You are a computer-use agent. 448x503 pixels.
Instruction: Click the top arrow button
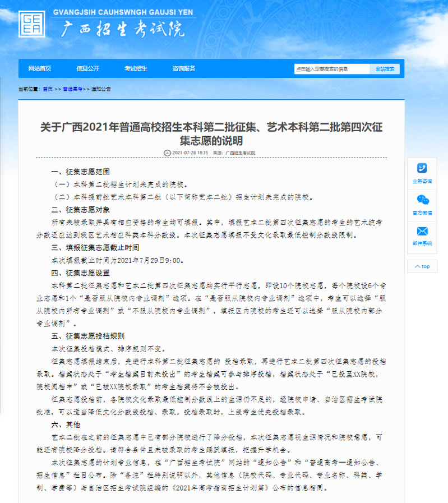[422, 266]
